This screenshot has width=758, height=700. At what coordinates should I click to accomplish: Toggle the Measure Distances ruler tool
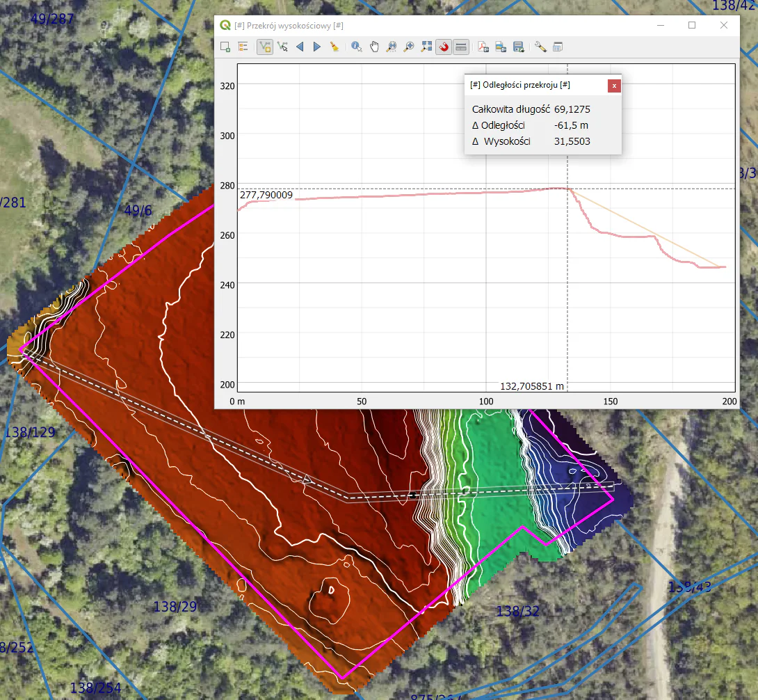pos(461,47)
